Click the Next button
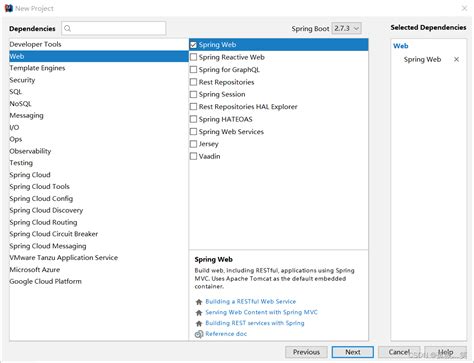 tap(353, 352)
